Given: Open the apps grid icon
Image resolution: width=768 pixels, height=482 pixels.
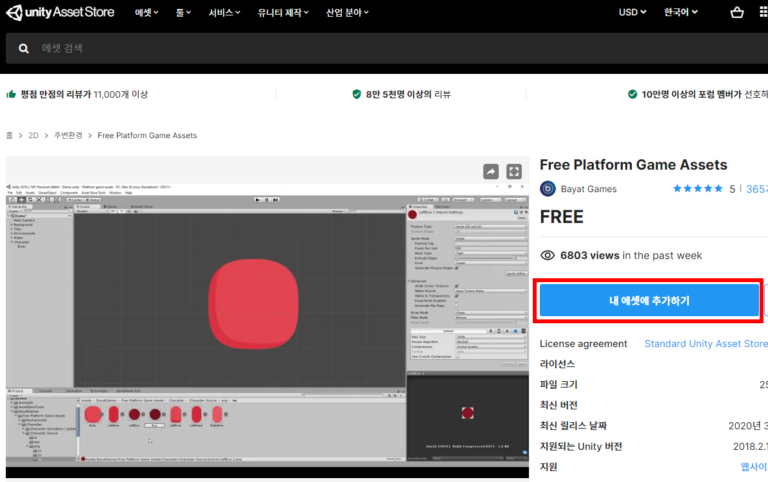Looking at the screenshot, I should point(763,12).
